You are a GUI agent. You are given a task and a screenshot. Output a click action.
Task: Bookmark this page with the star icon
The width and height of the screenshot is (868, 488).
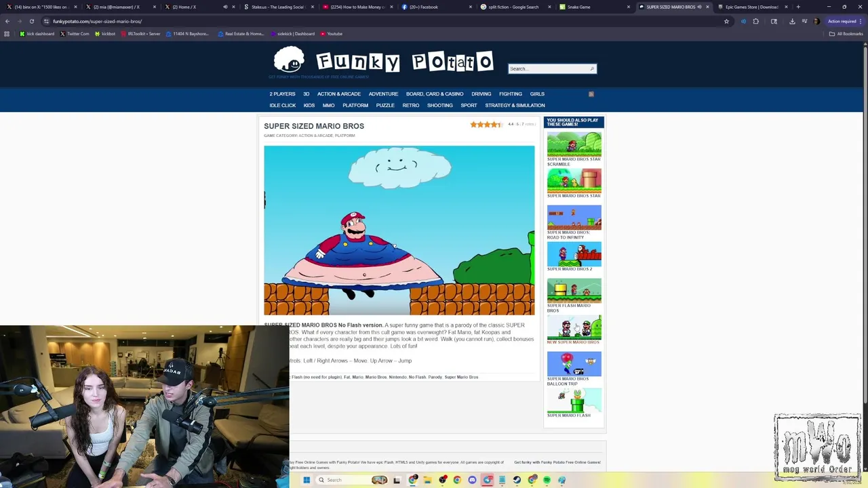coord(726,21)
